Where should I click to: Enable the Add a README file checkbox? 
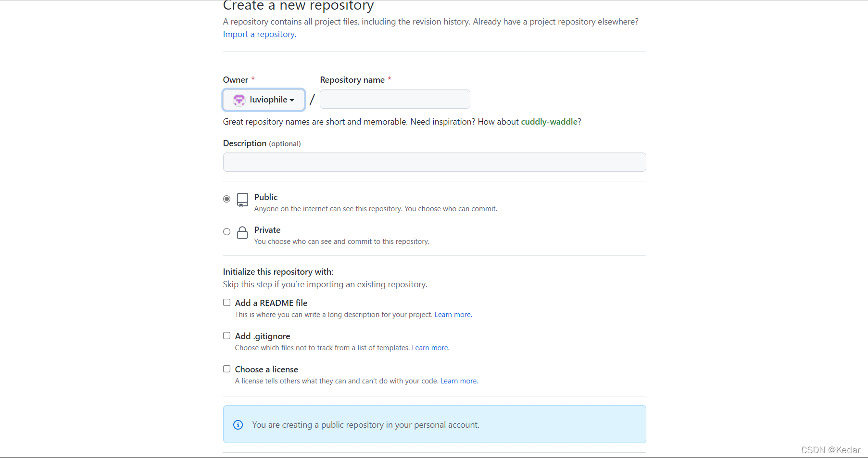tap(227, 303)
